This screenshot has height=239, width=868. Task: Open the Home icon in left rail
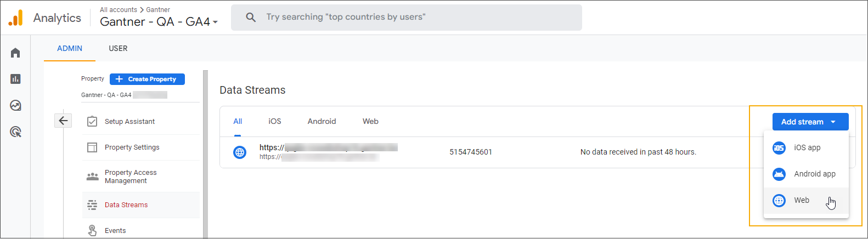[x=15, y=53]
